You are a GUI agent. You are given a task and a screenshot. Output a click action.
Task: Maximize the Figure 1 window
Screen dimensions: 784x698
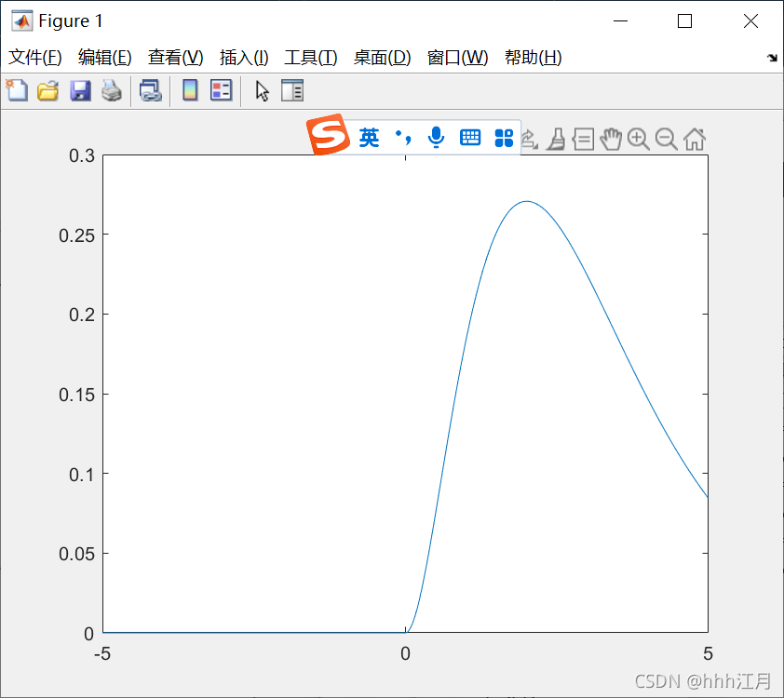click(684, 21)
